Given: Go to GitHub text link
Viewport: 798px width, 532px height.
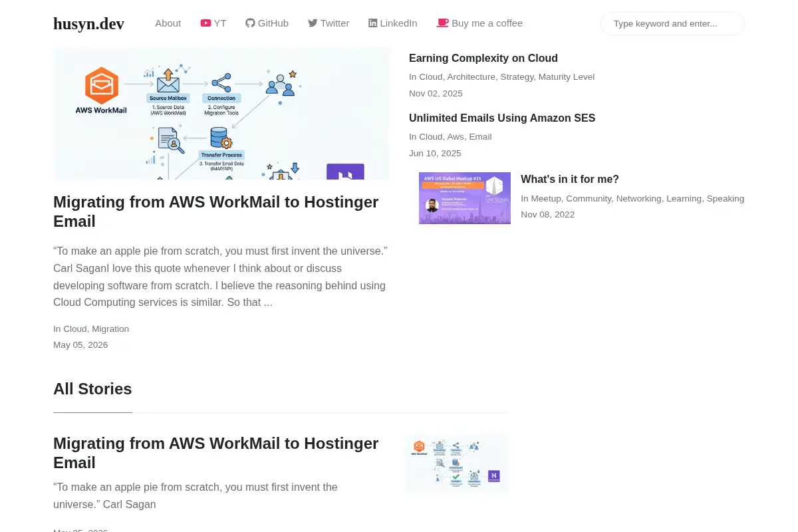Looking at the screenshot, I should click(x=273, y=23).
